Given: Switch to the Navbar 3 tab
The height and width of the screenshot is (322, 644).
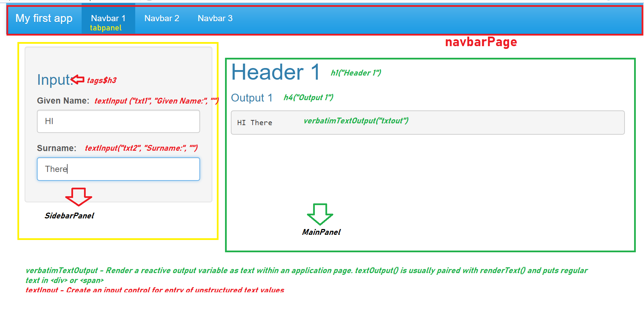Looking at the screenshot, I should pos(215,18).
